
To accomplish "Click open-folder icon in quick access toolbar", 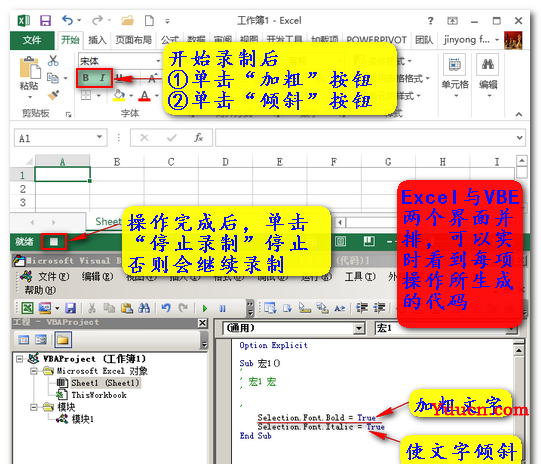I will pos(127,21).
